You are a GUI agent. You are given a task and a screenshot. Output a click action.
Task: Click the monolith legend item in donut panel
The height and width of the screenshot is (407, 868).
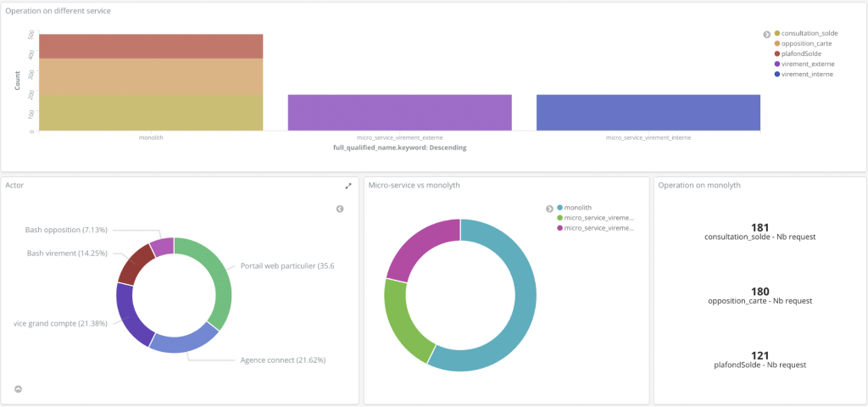(578, 208)
